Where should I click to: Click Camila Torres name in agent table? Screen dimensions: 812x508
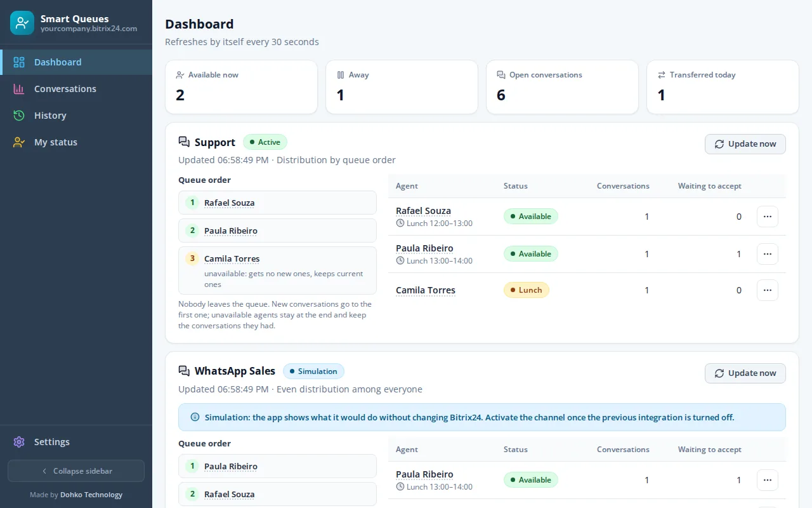pos(426,290)
